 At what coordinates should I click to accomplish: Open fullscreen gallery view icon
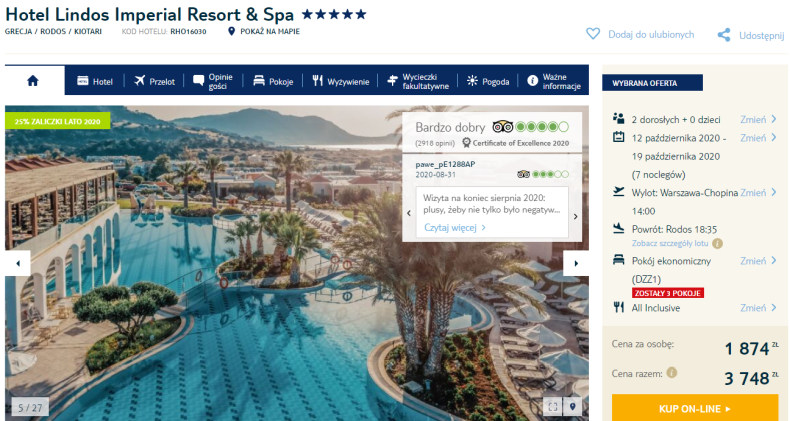tap(553, 406)
